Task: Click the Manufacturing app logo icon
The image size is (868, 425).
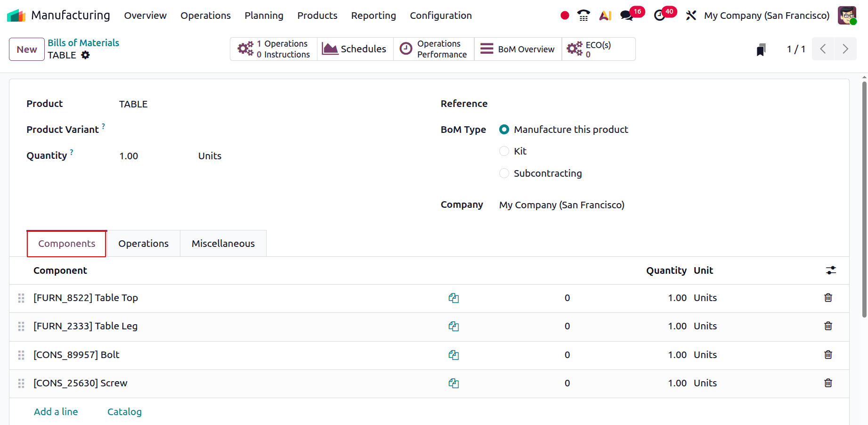Action: point(16,16)
